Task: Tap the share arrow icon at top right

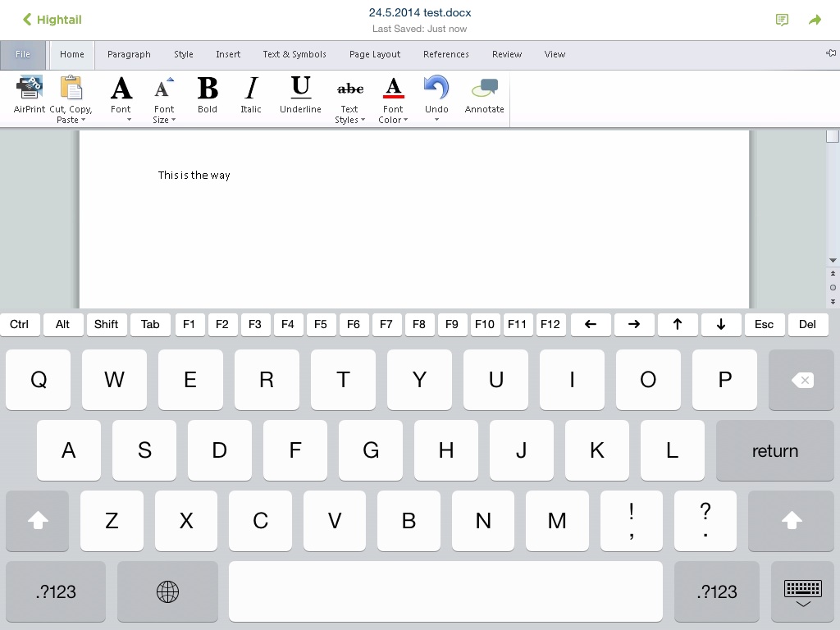Action: pyautogui.click(x=815, y=20)
